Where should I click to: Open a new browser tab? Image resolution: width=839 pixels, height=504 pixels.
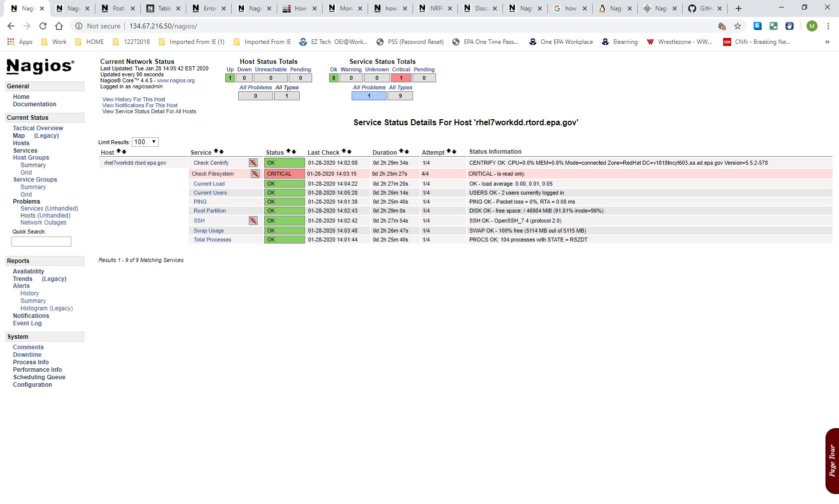739,8
